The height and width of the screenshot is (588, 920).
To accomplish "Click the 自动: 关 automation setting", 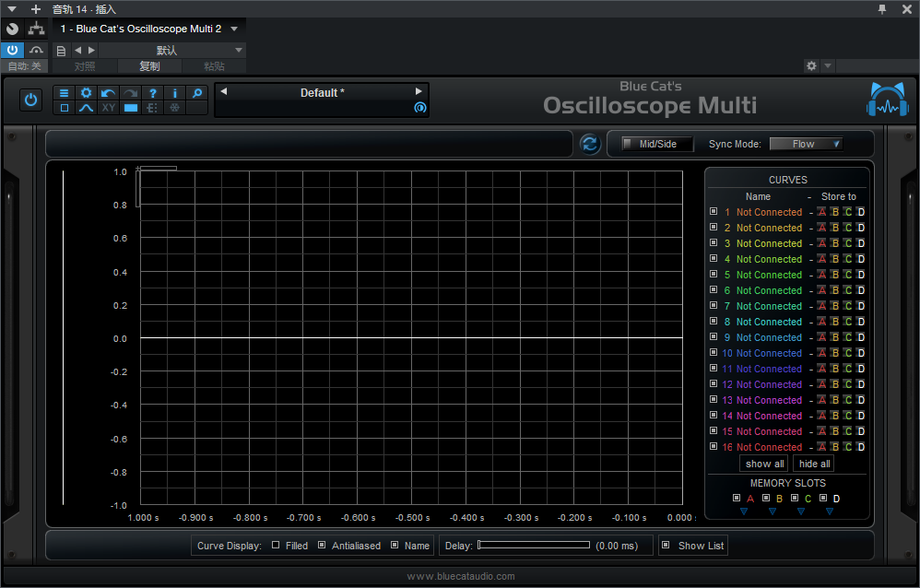I will [x=25, y=66].
